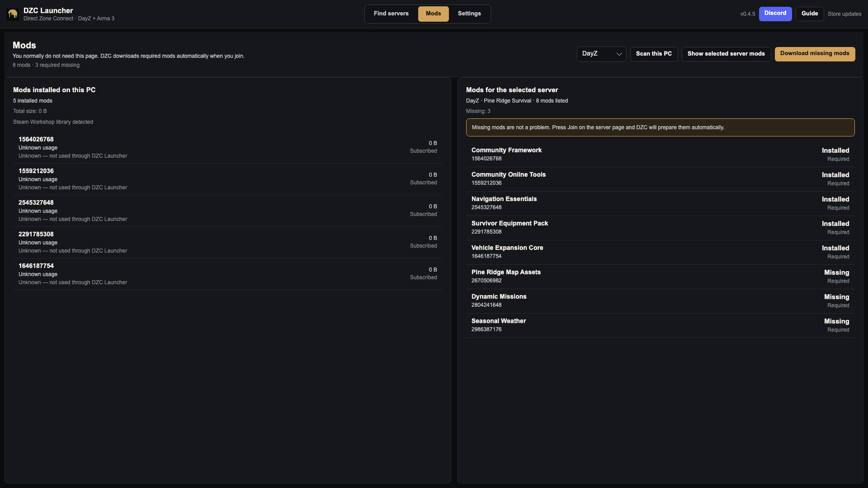
Task: Select installed mod 2545327648 row
Action: (x=227, y=211)
